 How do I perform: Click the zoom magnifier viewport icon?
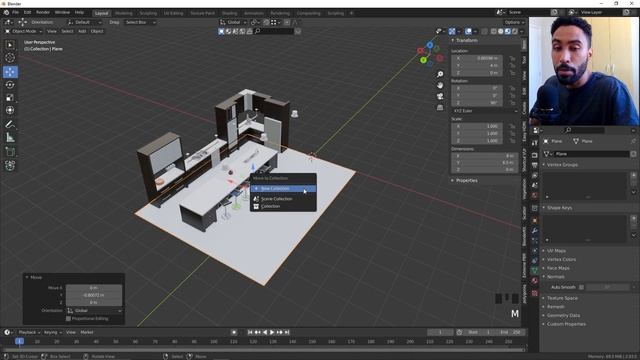(440, 74)
